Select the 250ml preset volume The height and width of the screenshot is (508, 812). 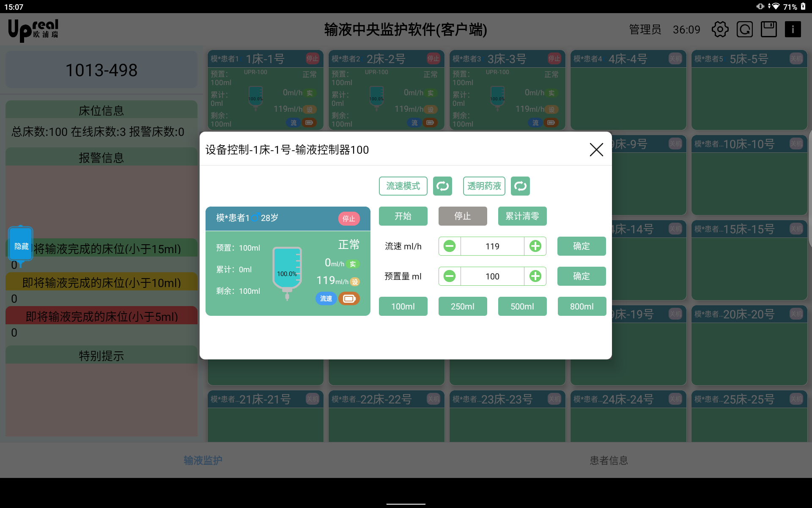[462, 306]
